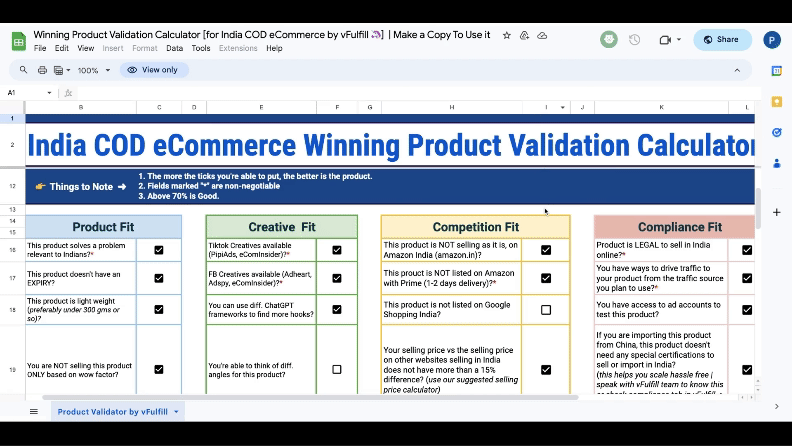792x446 pixels.
Task: Click the move to Drive folder icon
Action: click(x=524, y=35)
